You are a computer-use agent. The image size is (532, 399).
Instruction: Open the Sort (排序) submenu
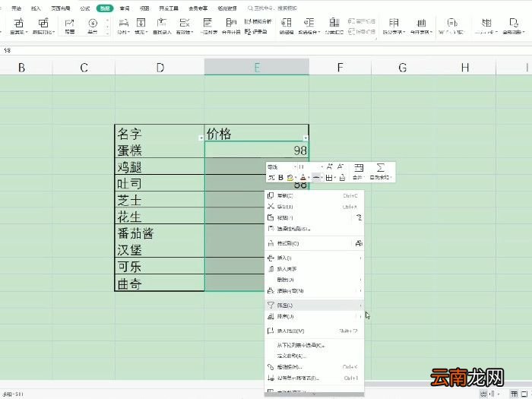(314, 317)
